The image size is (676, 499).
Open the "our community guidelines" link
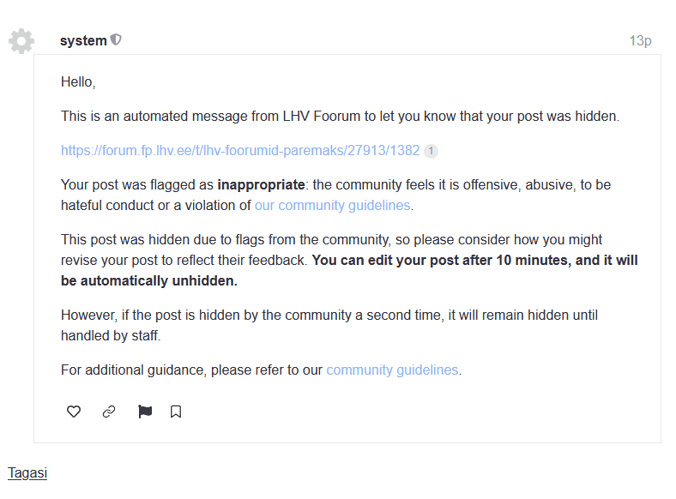pos(332,205)
